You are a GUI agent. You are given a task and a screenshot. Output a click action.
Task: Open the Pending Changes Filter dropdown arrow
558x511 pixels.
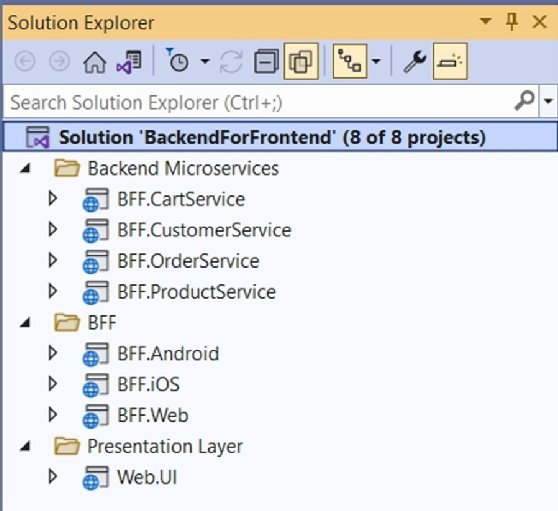tap(205, 61)
